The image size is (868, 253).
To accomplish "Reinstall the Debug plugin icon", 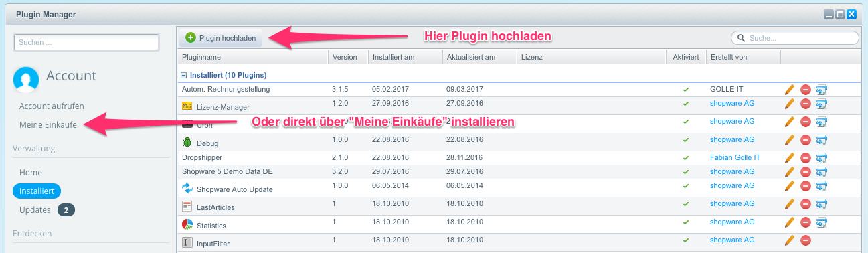I will [822, 140].
